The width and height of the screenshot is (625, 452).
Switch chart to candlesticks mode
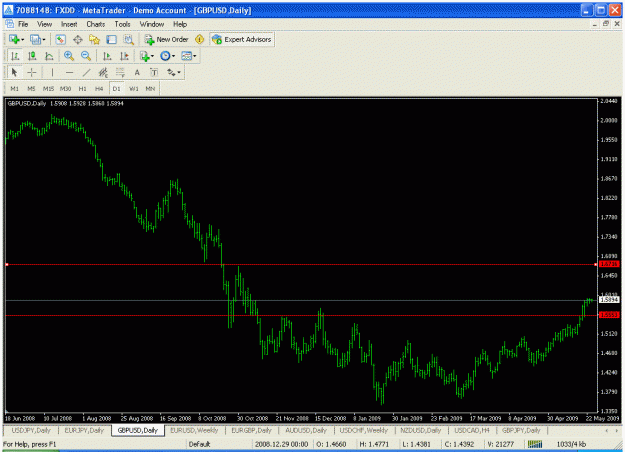32,56
